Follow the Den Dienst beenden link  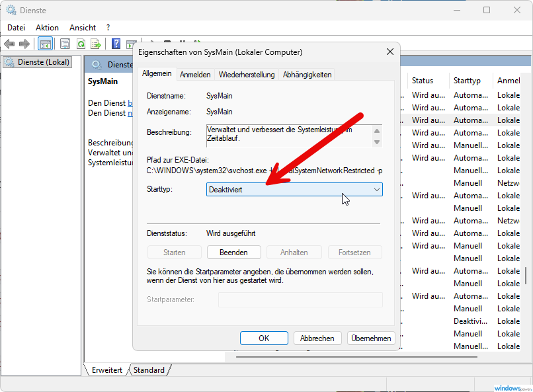(131, 103)
